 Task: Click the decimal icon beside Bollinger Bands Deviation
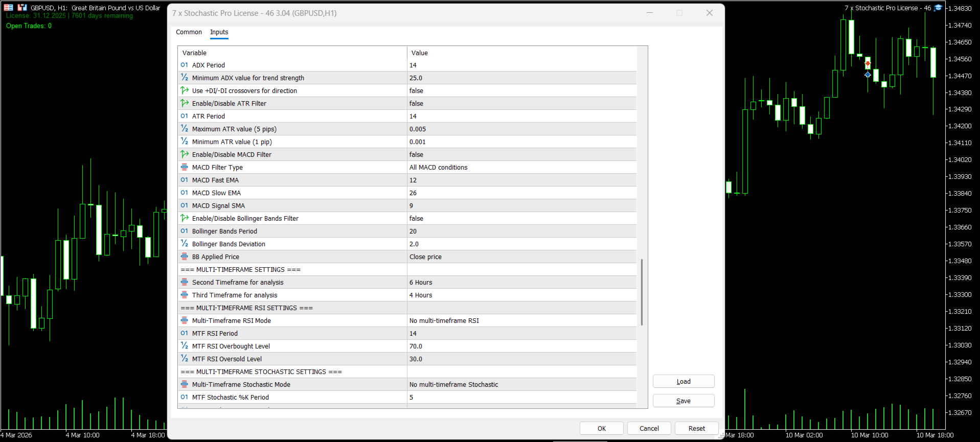[184, 244]
